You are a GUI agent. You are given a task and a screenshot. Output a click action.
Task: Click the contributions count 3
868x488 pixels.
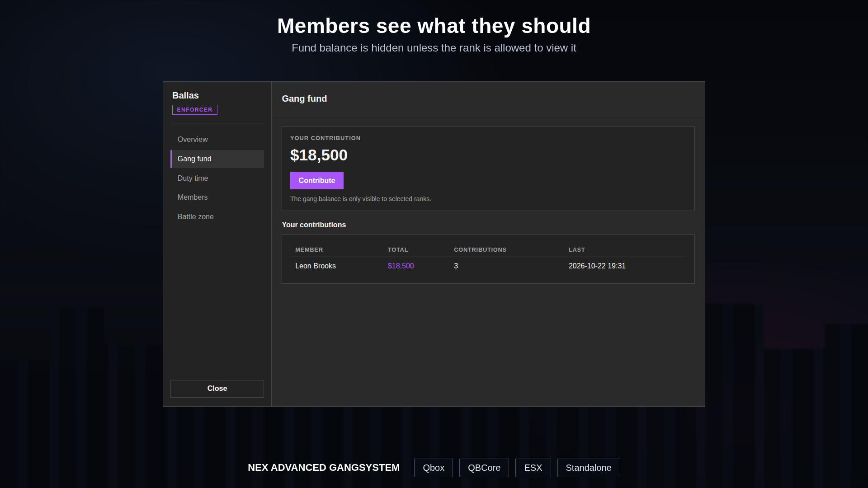coord(456,266)
